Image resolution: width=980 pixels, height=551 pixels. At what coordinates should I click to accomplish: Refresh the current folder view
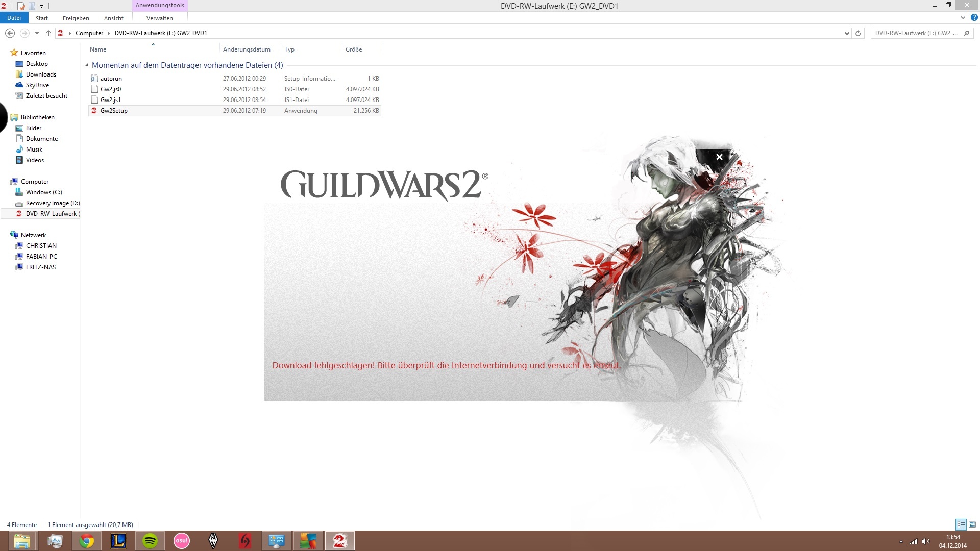coord(858,33)
